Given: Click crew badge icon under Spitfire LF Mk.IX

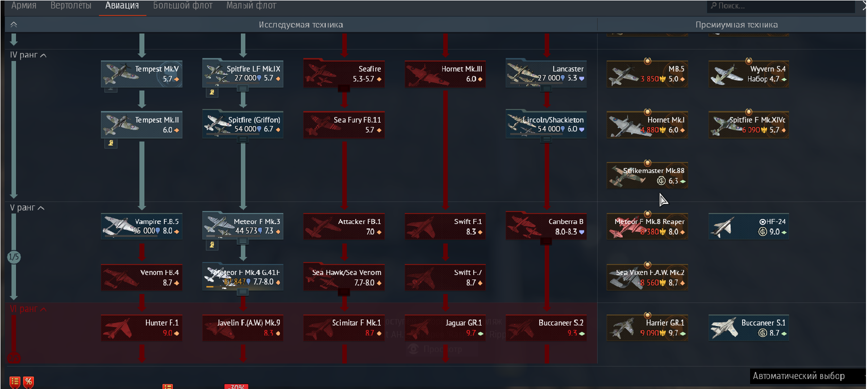Looking at the screenshot, I should [x=212, y=92].
